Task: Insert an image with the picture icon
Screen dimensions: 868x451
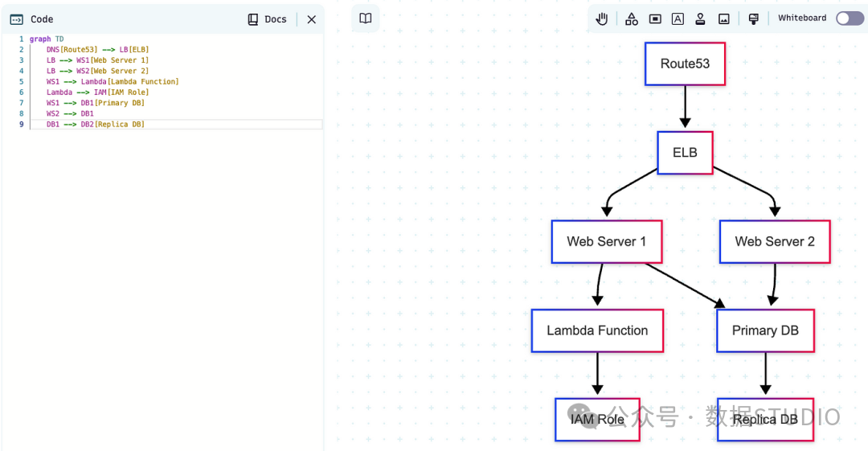Action: tap(723, 18)
